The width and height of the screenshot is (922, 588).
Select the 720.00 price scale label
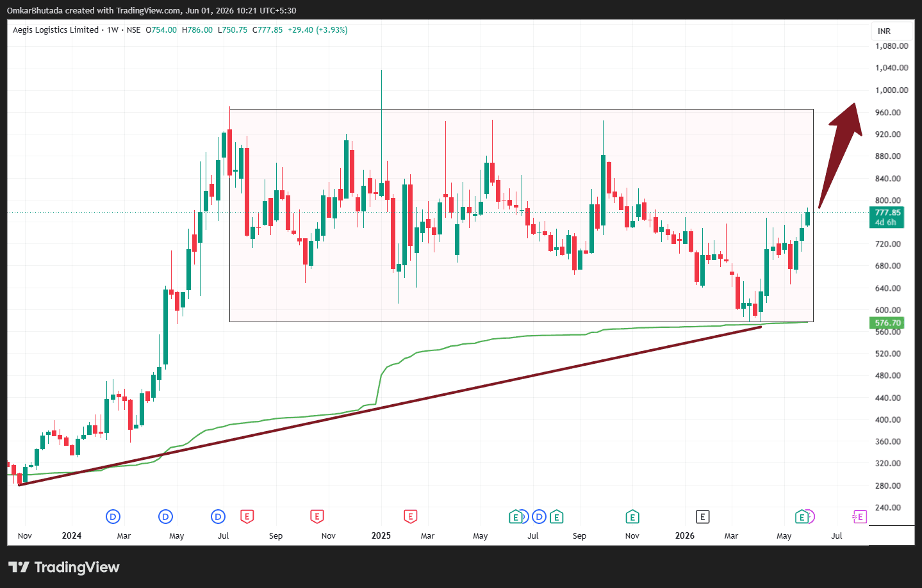coord(888,244)
